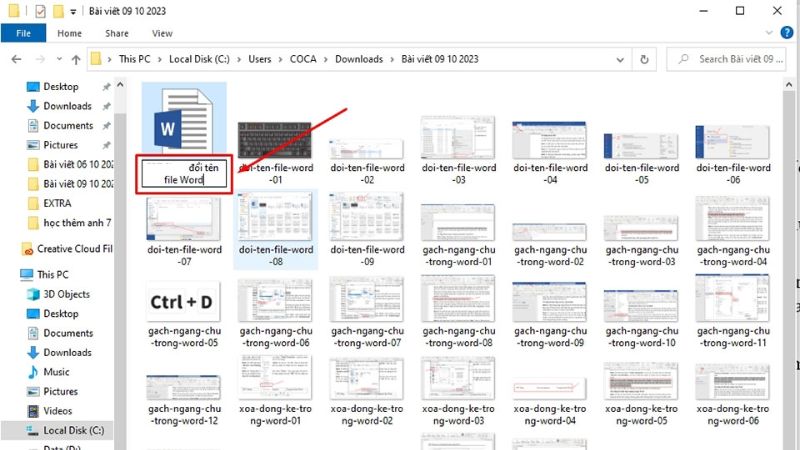Open the Customize Quick Access Toolbar dropdown
Image resolution: width=800 pixels, height=450 pixels.
tap(75, 12)
